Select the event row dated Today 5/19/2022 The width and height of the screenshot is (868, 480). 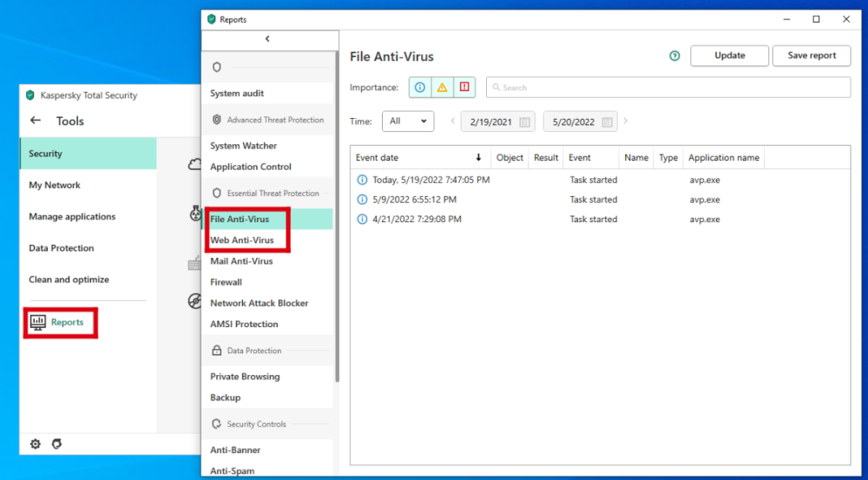pos(600,180)
